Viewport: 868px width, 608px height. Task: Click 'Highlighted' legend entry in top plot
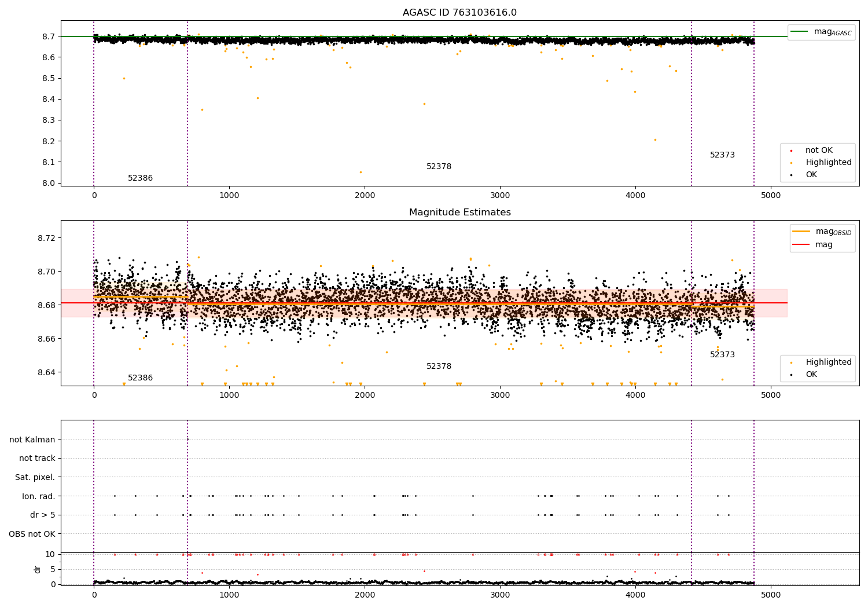point(828,163)
